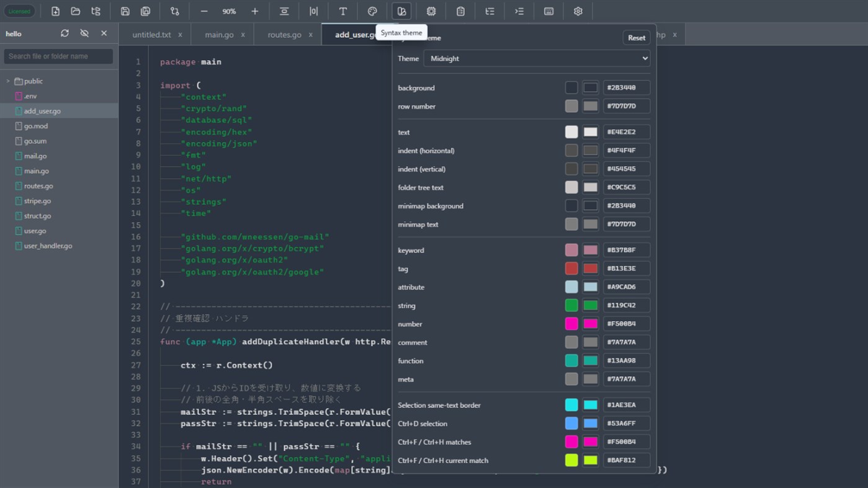Click the Search file or folder name field
The width and height of the screenshot is (868, 488).
(58, 56)
